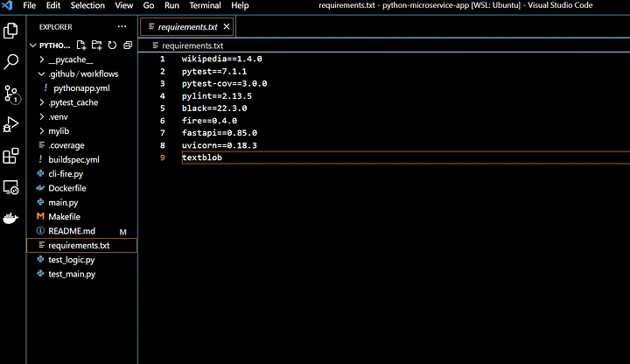Place cursor on pylint==2.13.5 line
Screen dimensions: 630x364
tap(217, 95)
